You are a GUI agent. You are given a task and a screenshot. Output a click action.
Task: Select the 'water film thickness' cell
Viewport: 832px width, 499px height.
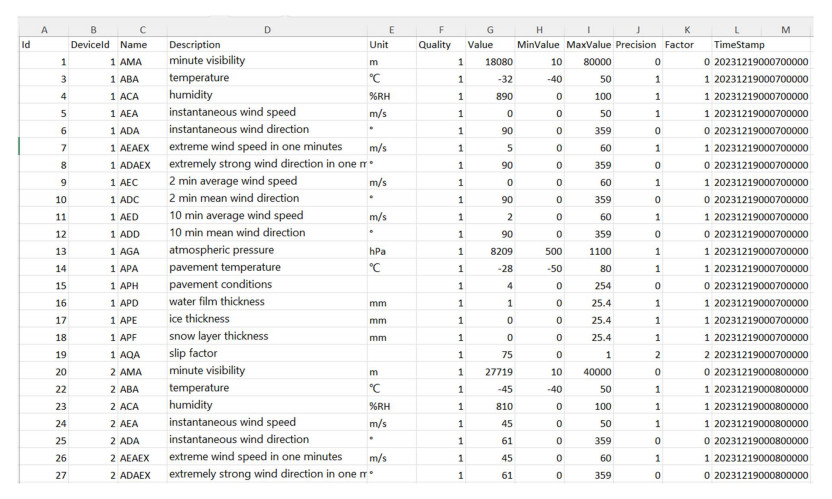point(217,302)
